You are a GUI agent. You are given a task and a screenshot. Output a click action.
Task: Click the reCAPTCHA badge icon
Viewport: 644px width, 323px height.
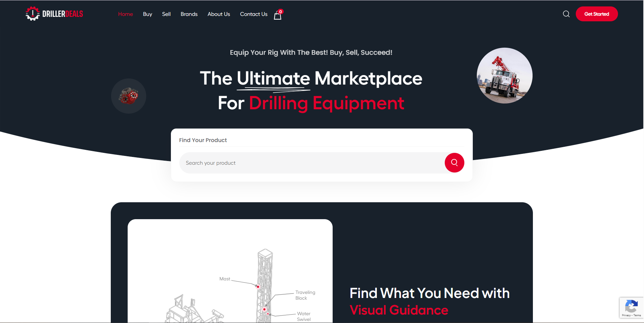[631, 306]
